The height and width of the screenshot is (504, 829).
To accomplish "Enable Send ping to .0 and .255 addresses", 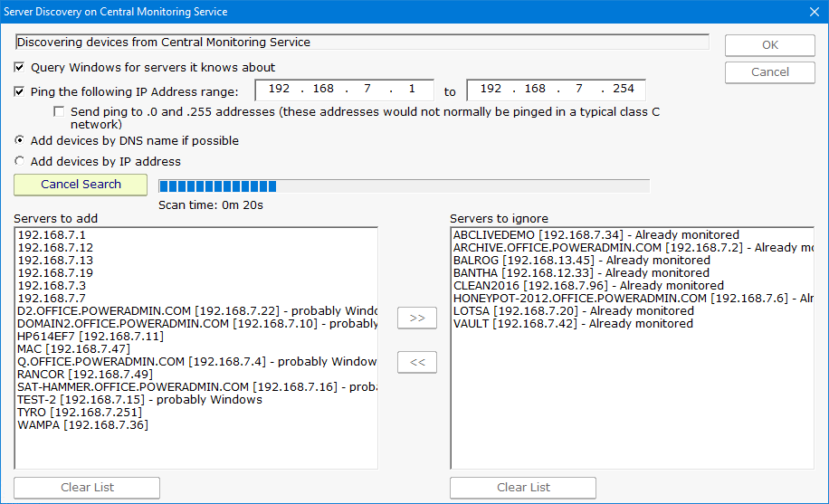I will 59,112.
